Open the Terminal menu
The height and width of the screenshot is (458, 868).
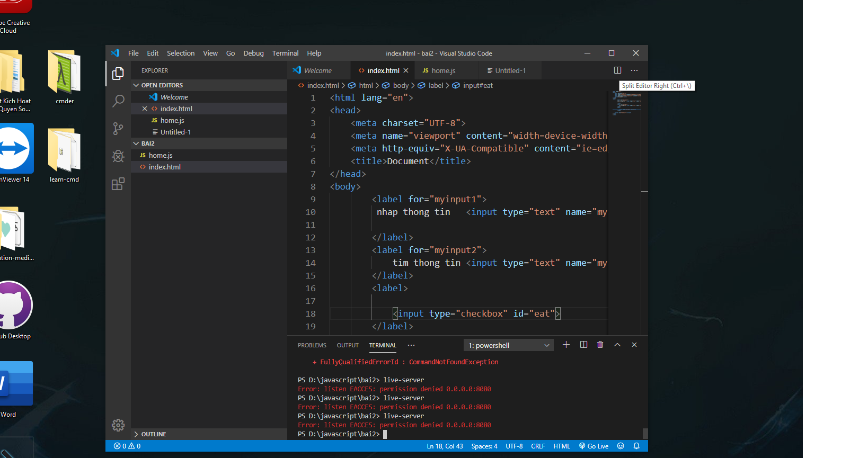coord(285,53)
